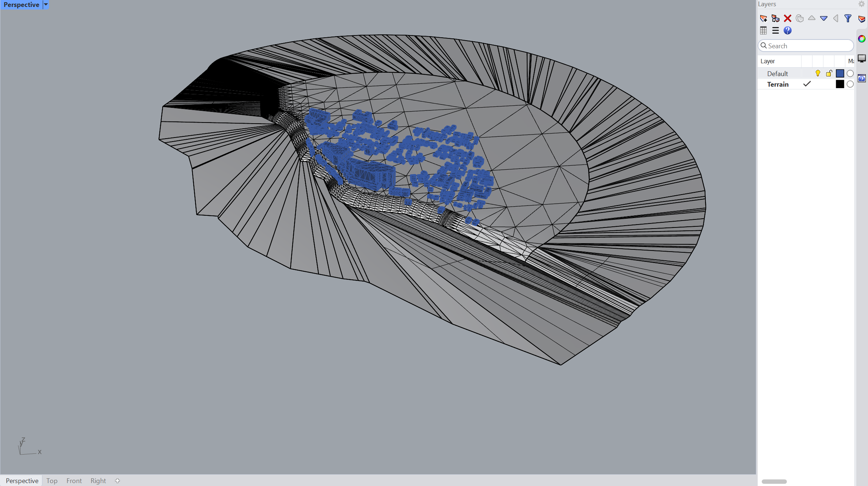Open Layers panel gear options menu
The width and height of the screenshot is (868, 486).
click(x=861, y=4)
